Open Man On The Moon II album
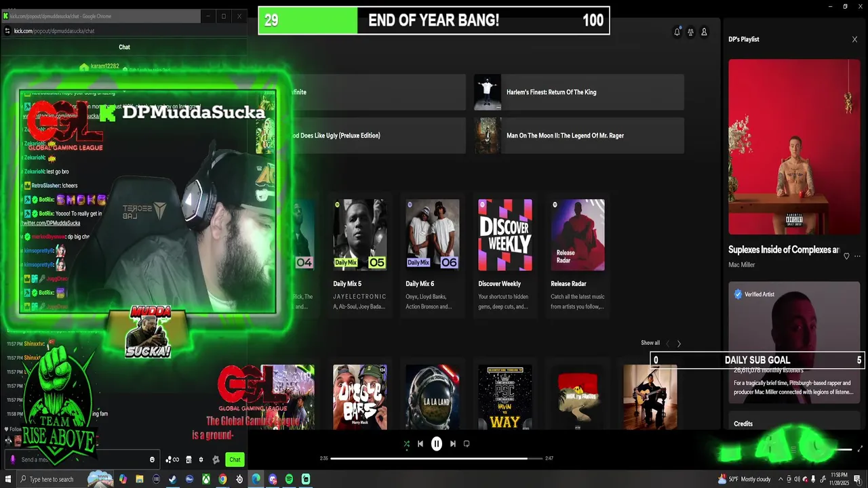Viewport: 868px width, 488px height. [579, 136]
